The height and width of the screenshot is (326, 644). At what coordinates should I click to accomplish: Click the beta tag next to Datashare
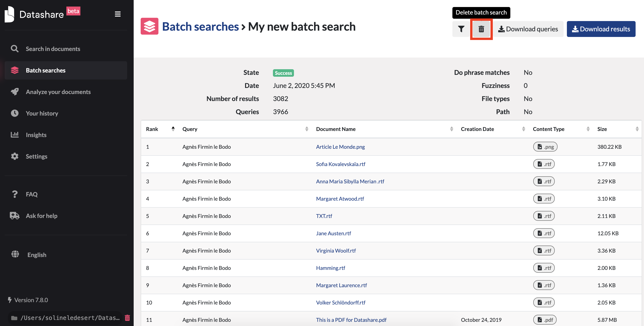tap(73, 11)
